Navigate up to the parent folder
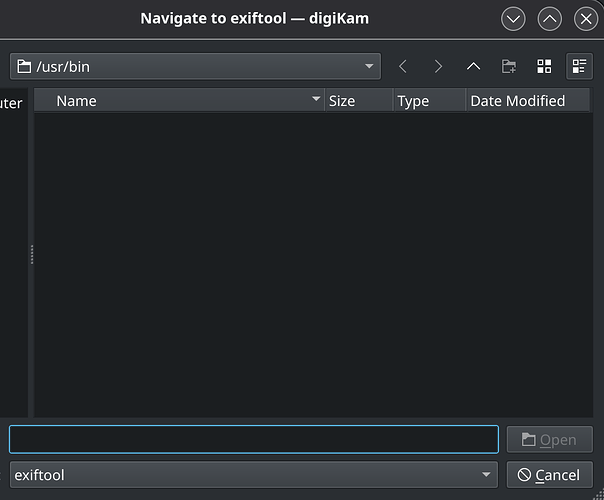Screen dimensions: 604x500 [x=473, y=67]
